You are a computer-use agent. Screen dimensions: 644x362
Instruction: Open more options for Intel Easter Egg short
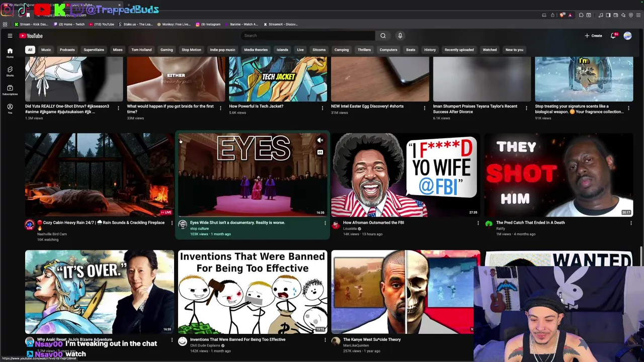[425, 108]
